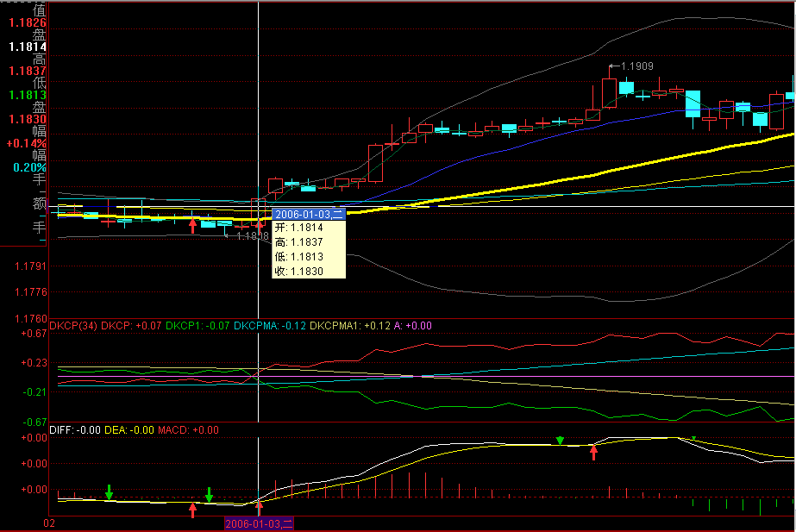Click the low price 低: 1.1813 in tooltip
This screenshot has width=796, height=532.
click(298, 257)
